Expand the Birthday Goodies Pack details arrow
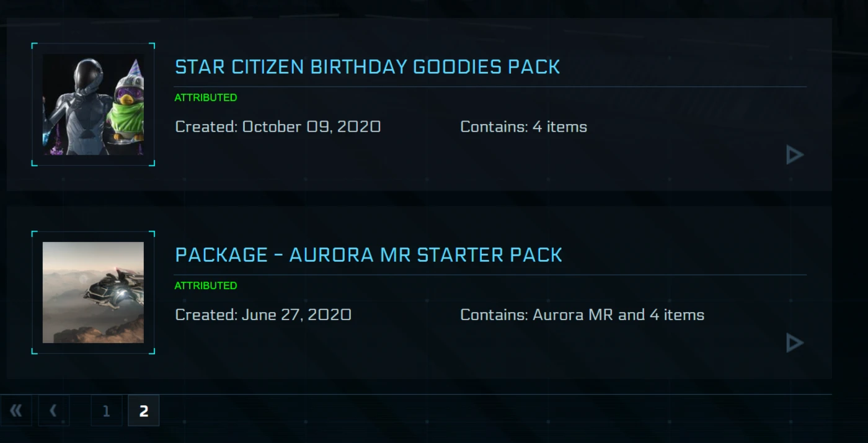This screenshot has height=443, width=868. coord(795,154)
